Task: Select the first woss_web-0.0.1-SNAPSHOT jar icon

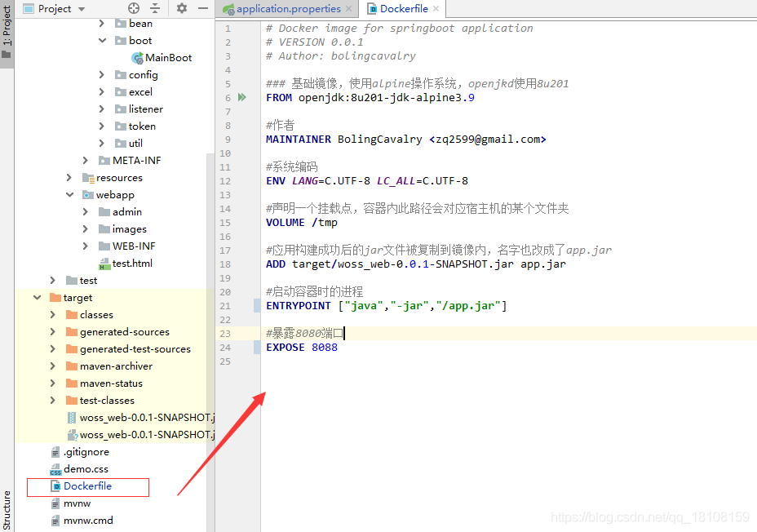Action: coord(72,418)
